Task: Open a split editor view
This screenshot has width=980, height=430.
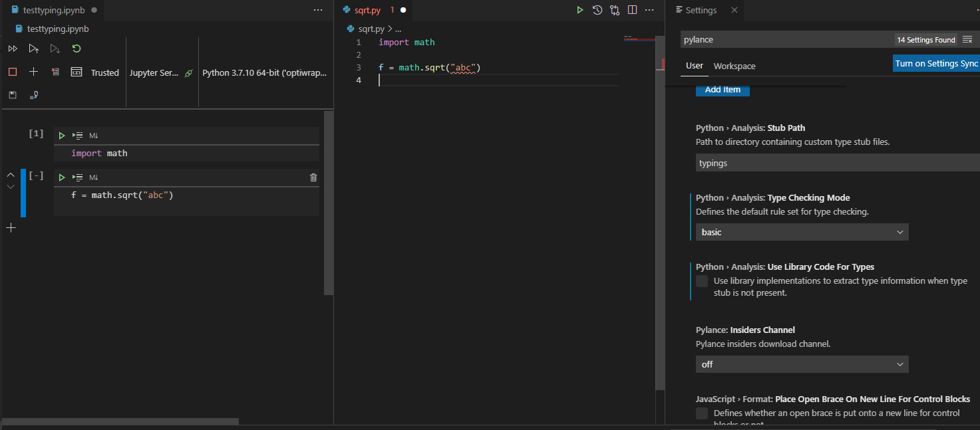Action: (x=631, y=10)
